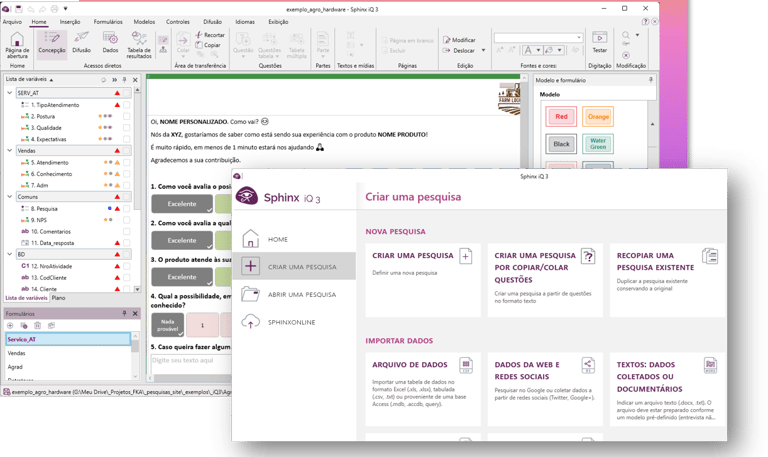Open the Deslocar dropdown arrow
768x457 pixels.
click(x=483, y=50)
